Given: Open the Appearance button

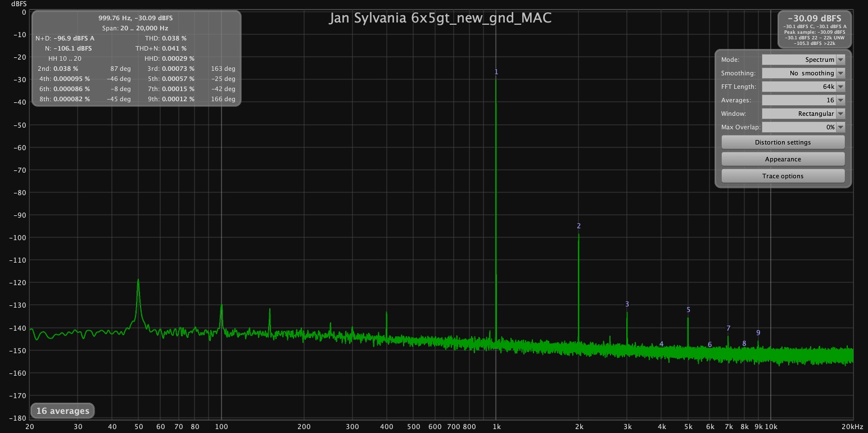Looking at the screenshot, I should [x=783, y=159].
